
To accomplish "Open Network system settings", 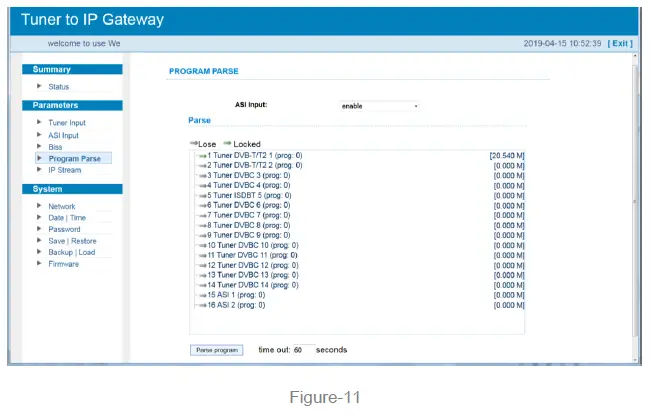I will (x=61, y=206).
